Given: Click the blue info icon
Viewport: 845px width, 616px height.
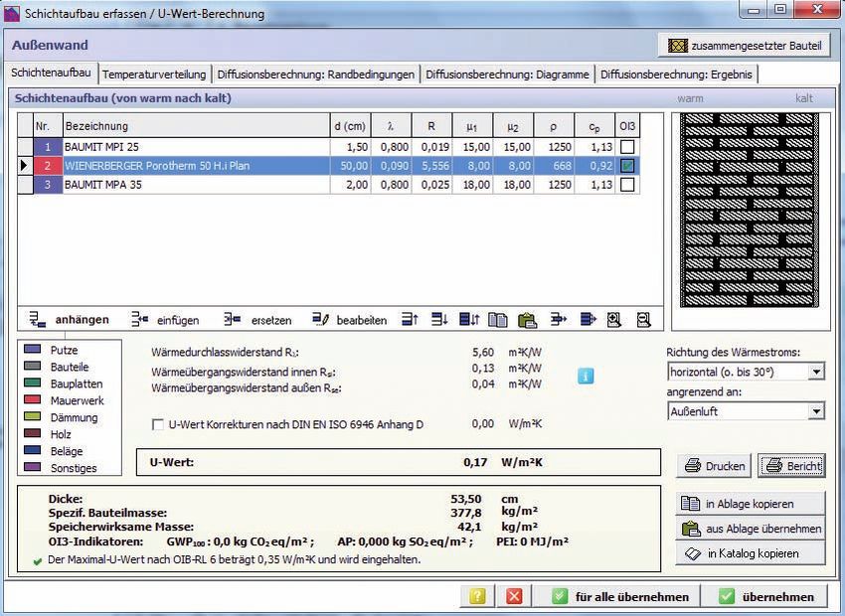Looking at the screenshot, I should [x=586, y=376].
